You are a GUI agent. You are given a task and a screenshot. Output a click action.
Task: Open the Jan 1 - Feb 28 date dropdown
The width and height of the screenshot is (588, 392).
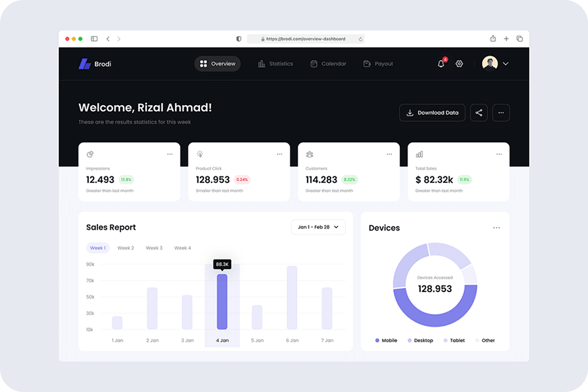pyautogui.click(x=318, y=227)
